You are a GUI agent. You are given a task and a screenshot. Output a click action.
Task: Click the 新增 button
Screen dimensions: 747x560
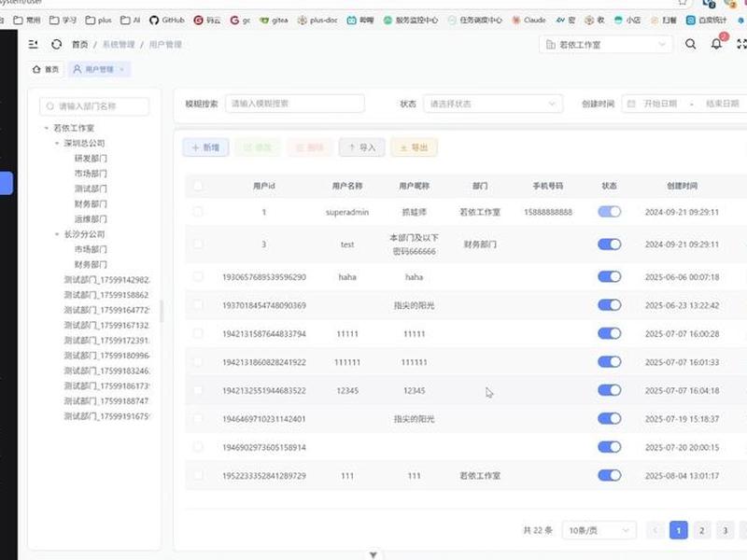[205, 147]
